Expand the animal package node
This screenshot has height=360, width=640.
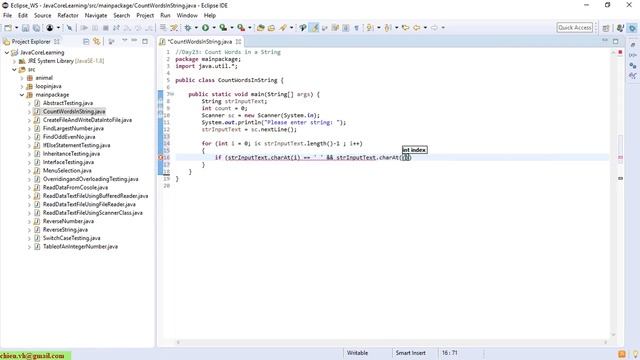(x=22, y=78)
